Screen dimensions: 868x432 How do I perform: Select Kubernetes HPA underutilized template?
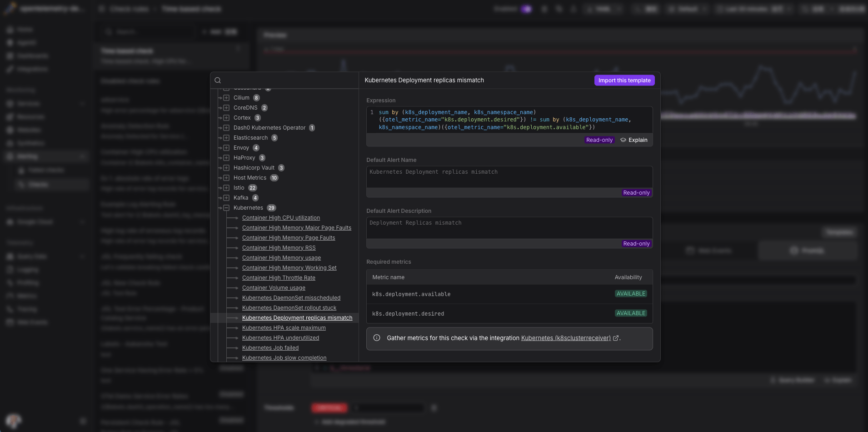click(x=280, y=338)
